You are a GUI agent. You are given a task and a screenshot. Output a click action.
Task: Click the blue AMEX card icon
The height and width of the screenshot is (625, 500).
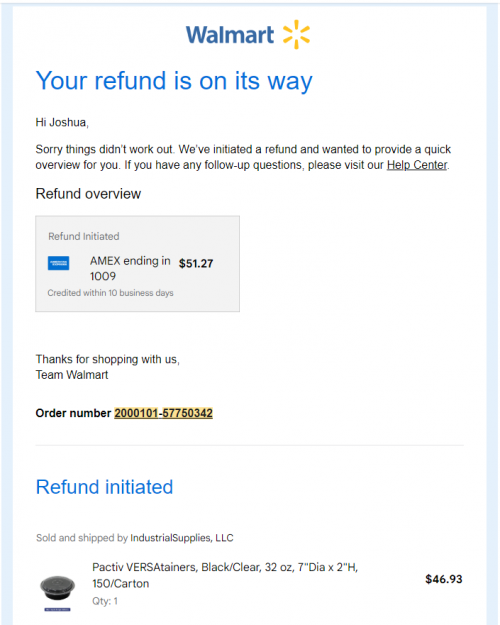(x=58, y=263)
